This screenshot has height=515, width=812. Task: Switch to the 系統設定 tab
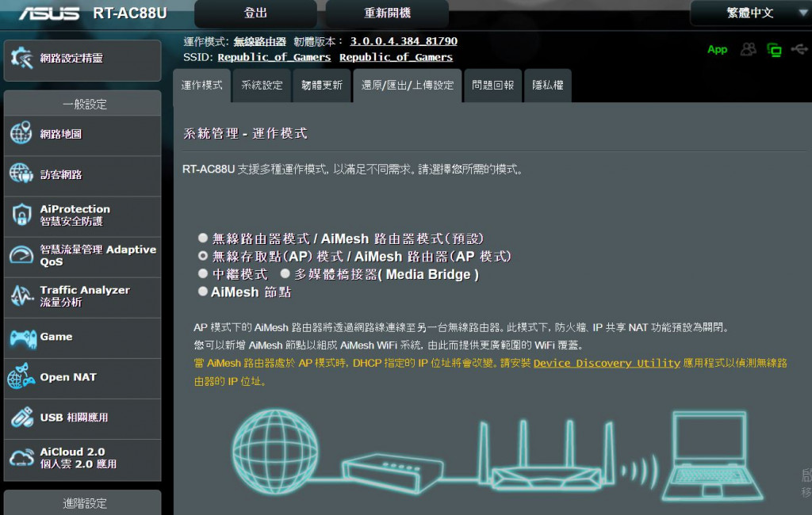click(262, 86)
